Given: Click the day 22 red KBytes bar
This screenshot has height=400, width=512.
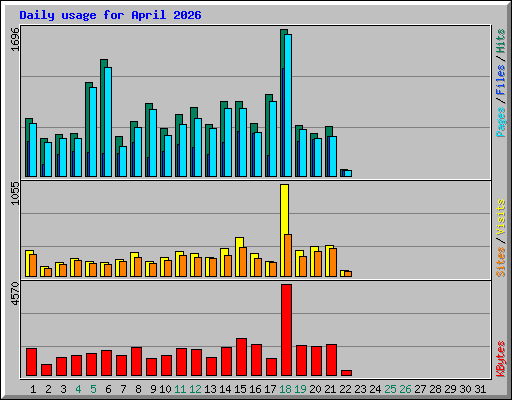Looking at the screenshot, I should point(346,373).
